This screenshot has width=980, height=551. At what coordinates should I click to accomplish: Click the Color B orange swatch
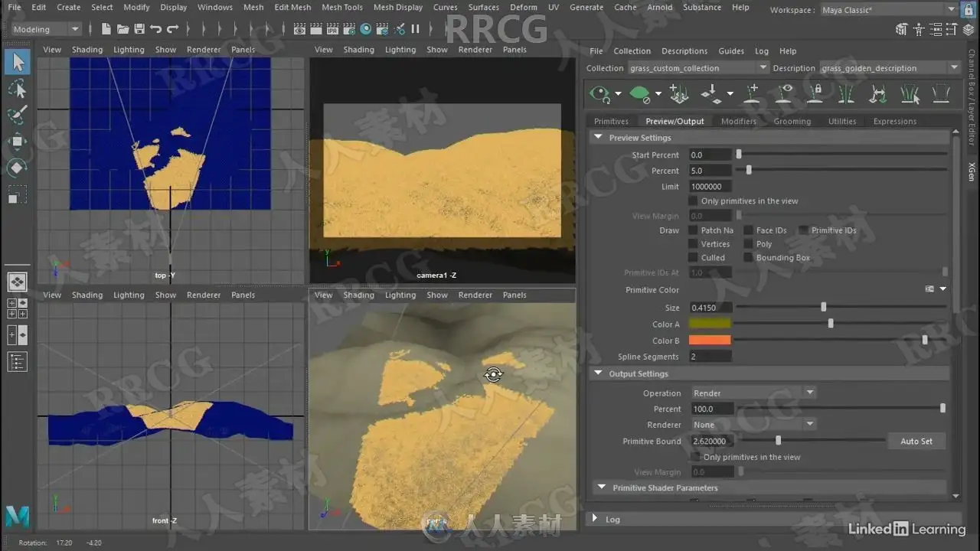(710, 341)
